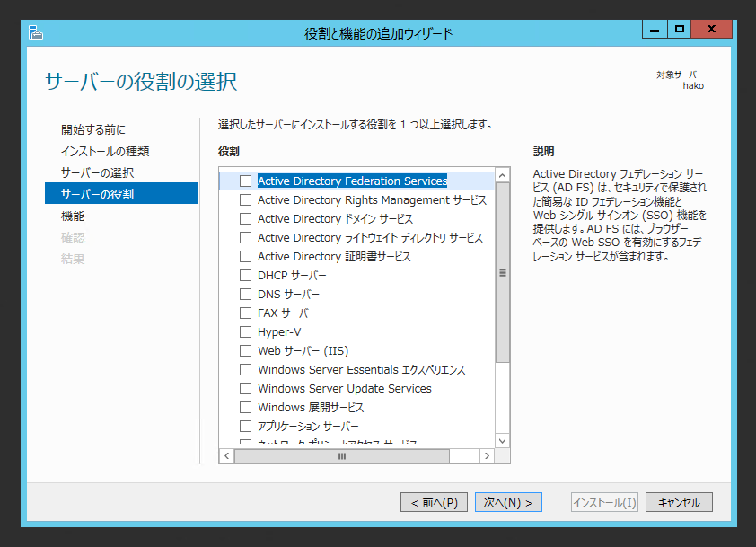This screenshot has height=547, width=756.
Task: Click the target server name hako
Action: click(x=693, y=86)
